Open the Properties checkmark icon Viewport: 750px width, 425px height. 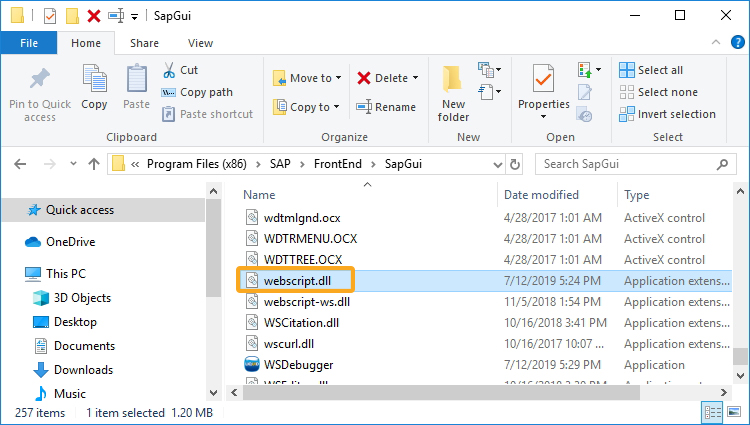pyautogui.click(x=543, y=78)
